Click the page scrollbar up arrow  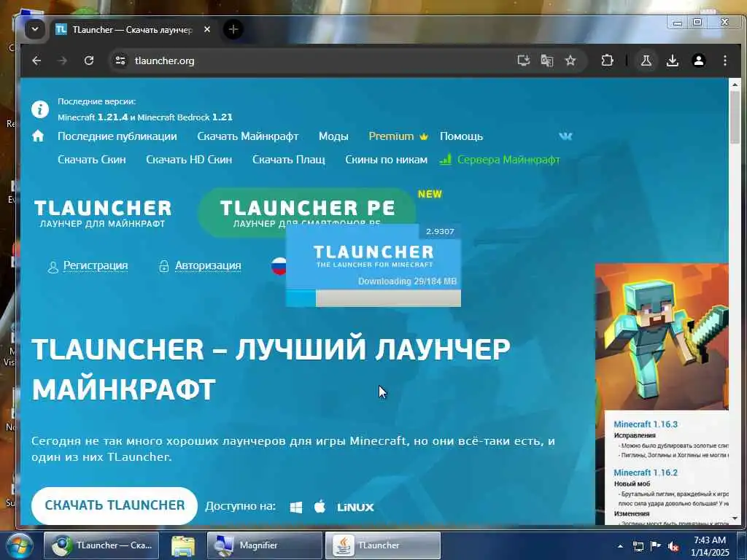click(735, 85)
